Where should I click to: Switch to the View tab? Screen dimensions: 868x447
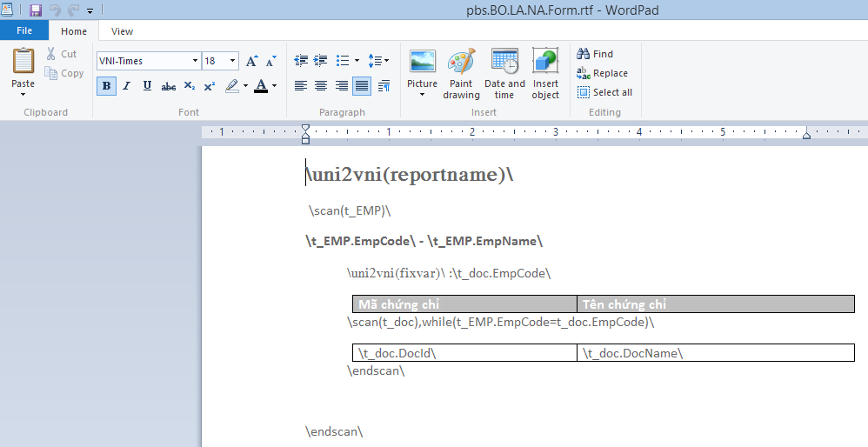tap(123, 31)
